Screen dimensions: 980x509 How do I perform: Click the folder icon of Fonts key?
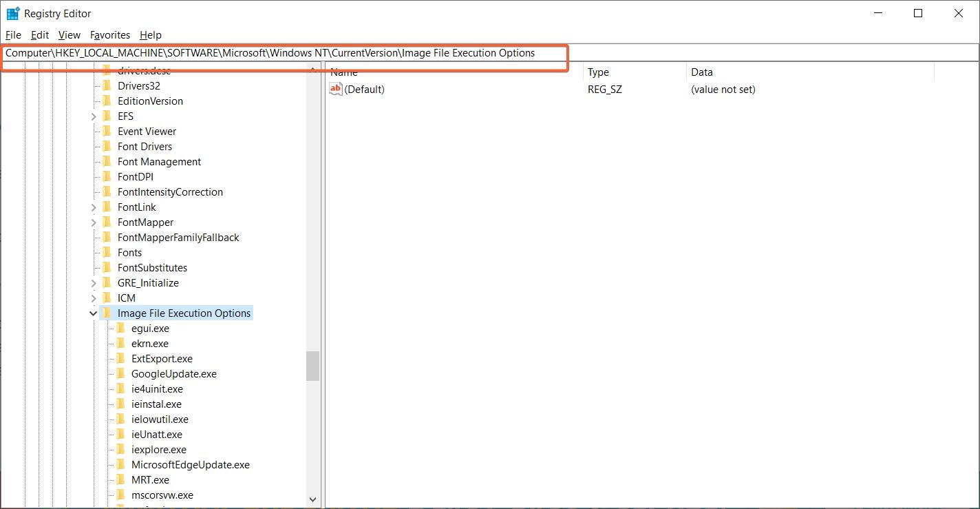tap(107, 253)
